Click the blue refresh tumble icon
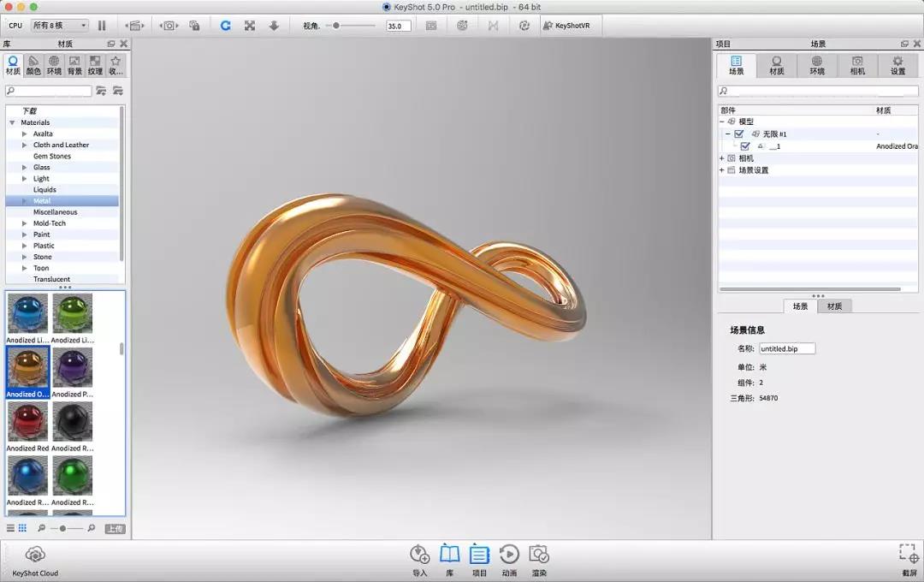Image resolution: width=924 pixels, height=582 pixels. 225,26
